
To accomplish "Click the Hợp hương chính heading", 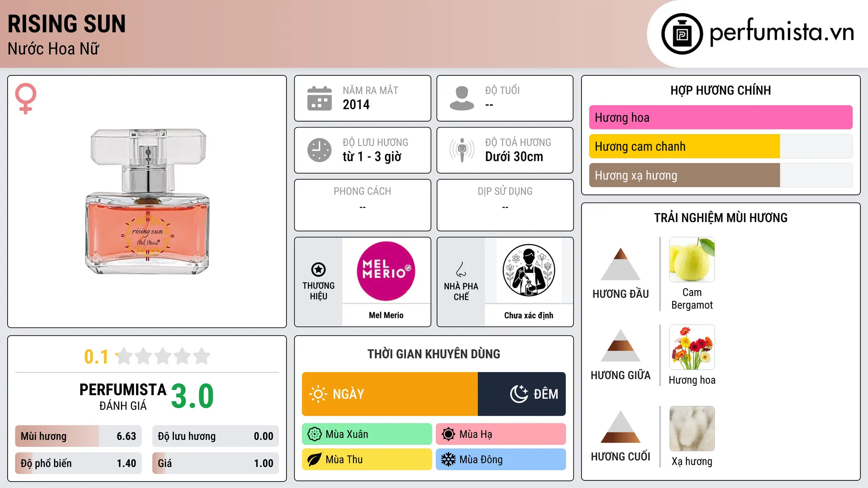I will pyautogui.click(x=721, y=90).
